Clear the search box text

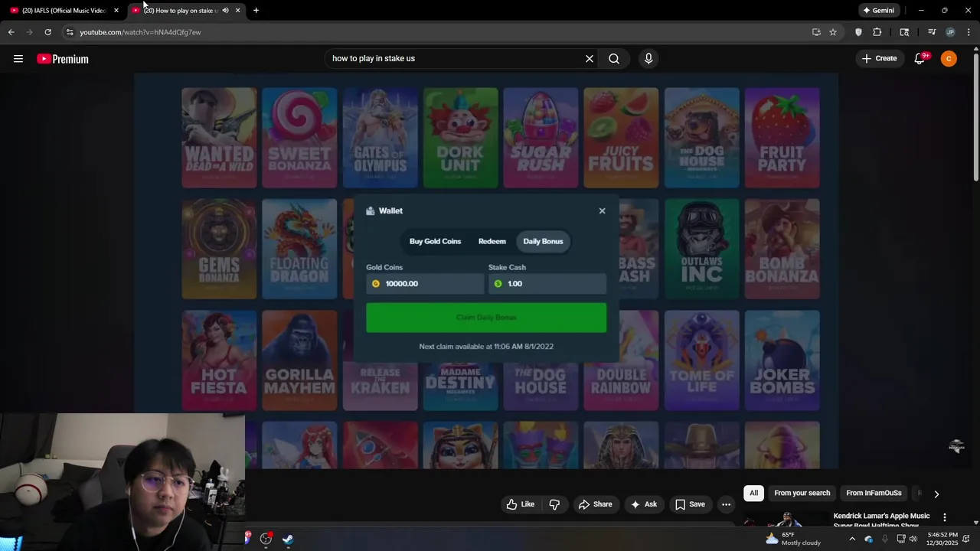pyautogui.click(x=590, y=59)
